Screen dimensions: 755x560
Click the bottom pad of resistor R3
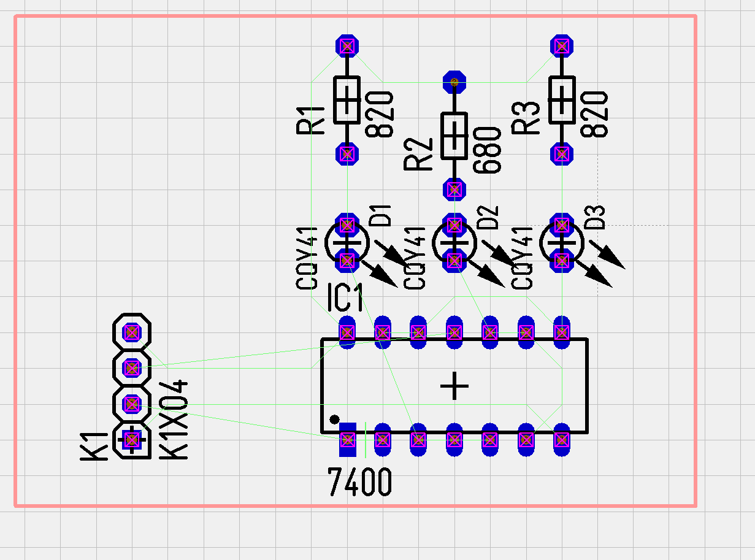[561, 153]
